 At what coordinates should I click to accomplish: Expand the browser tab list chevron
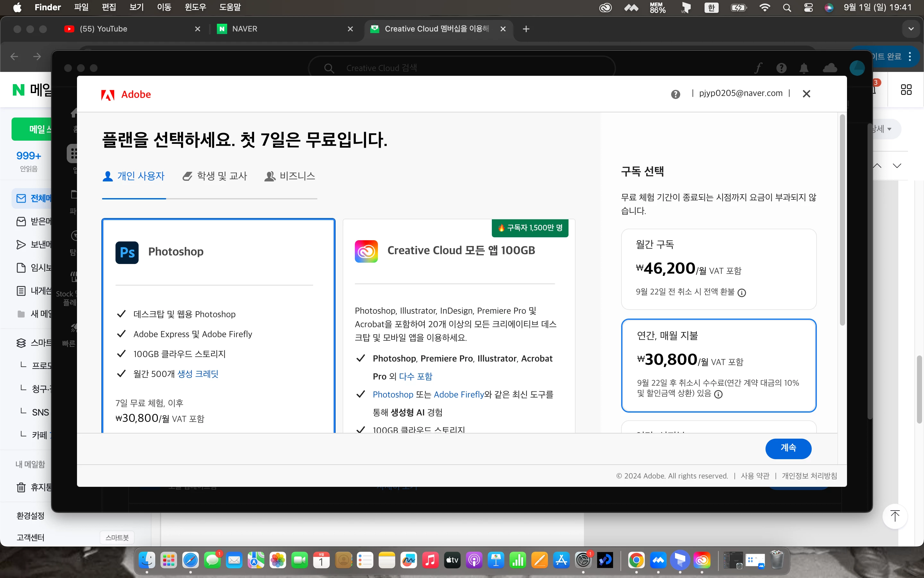click(x=911, y=29)
